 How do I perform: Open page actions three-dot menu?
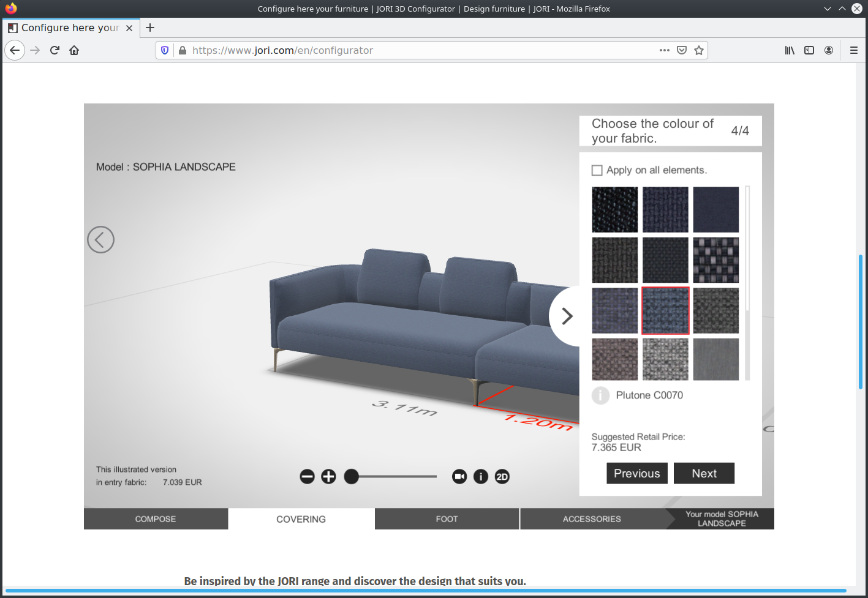665,50
